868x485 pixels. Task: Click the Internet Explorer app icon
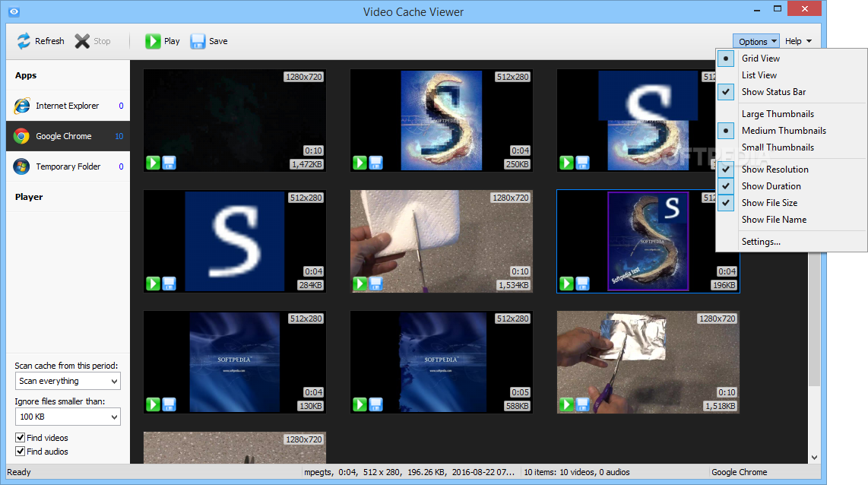[x=21, y=106]
